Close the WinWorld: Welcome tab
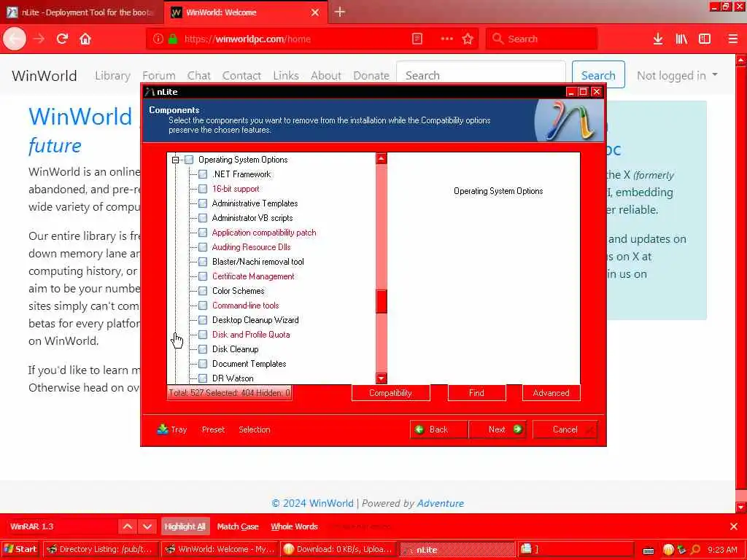747x560 pixels. coord(315,12)
